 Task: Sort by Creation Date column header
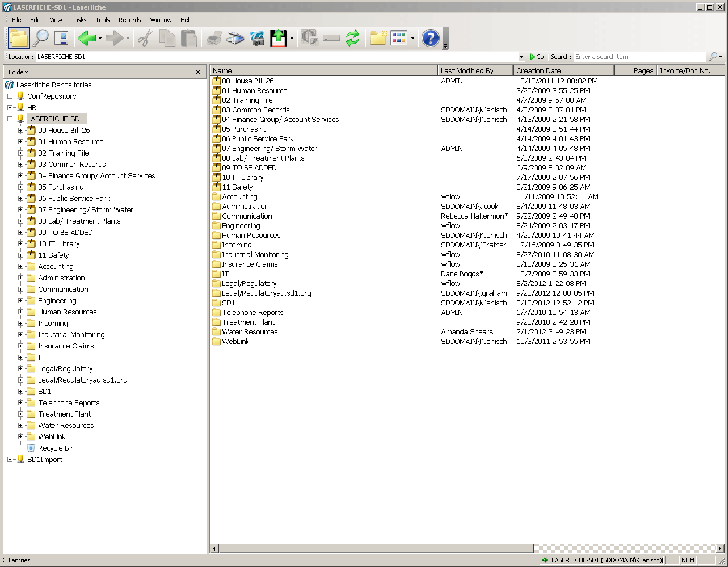[563, 70]
